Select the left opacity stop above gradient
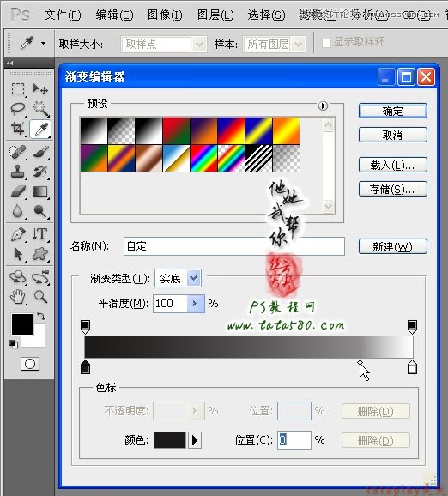Image resolution: width=448 pixels, height=496 pixels. coord(86,327)
